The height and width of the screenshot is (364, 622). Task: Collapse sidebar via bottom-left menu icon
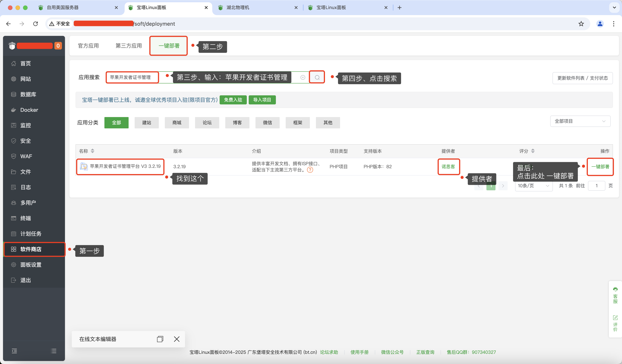[x=14, y=351]
